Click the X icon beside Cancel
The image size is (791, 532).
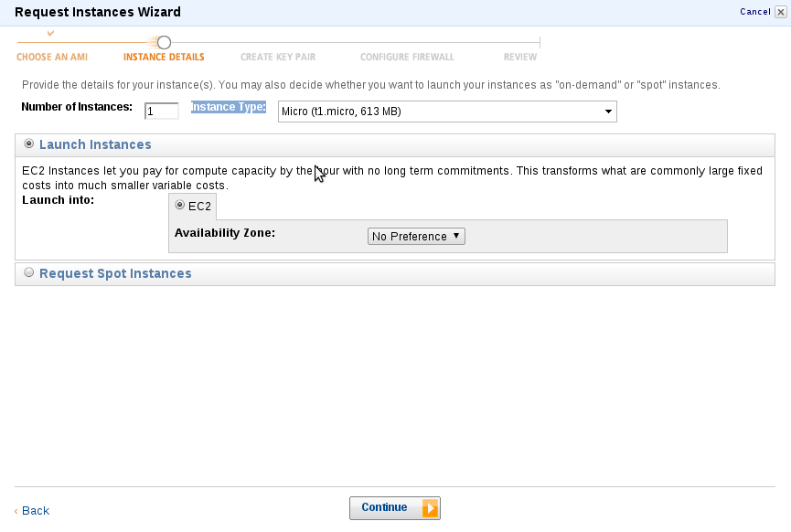(x=780, y=12)
